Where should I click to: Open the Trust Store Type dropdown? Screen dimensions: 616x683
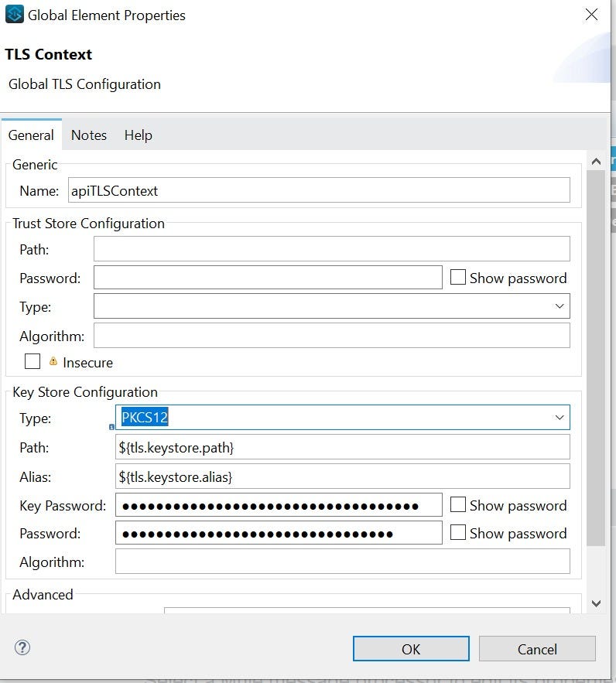point(560,306)
